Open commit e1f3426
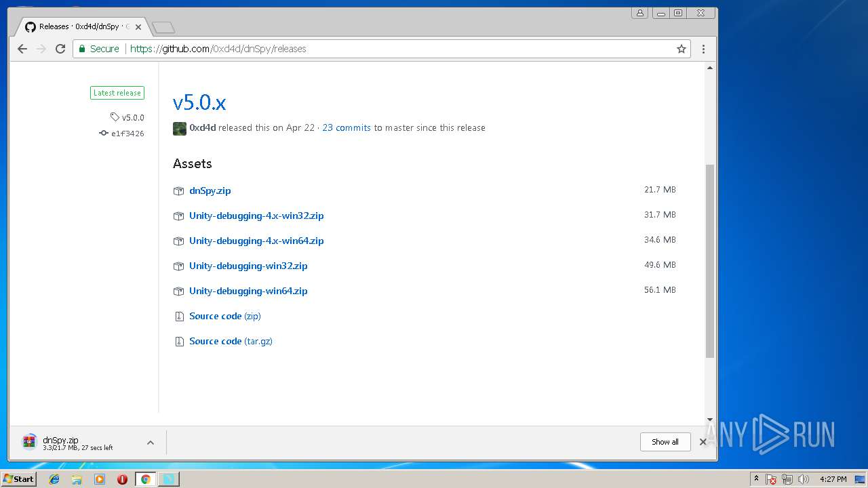The width and height of the screenshot is (868, 488). (122, 134)
